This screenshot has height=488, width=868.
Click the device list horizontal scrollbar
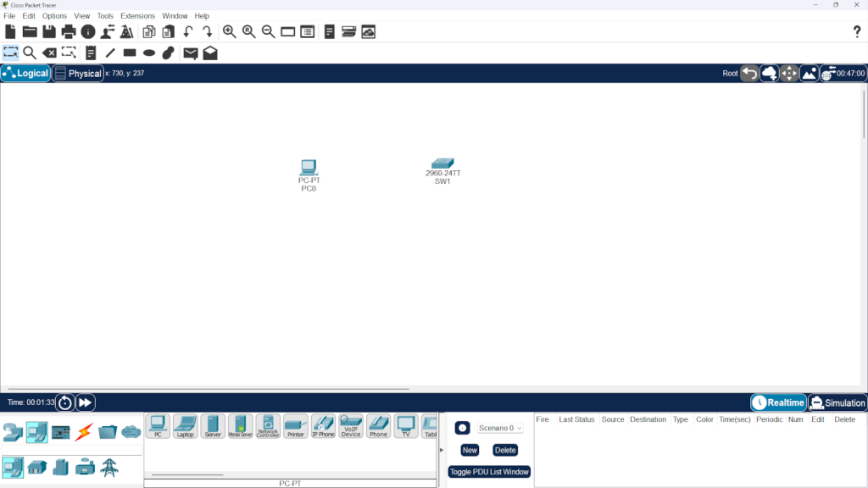(x=187, y=474)
